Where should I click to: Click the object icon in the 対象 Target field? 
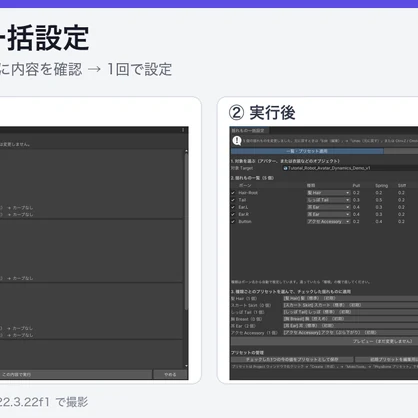285,168
